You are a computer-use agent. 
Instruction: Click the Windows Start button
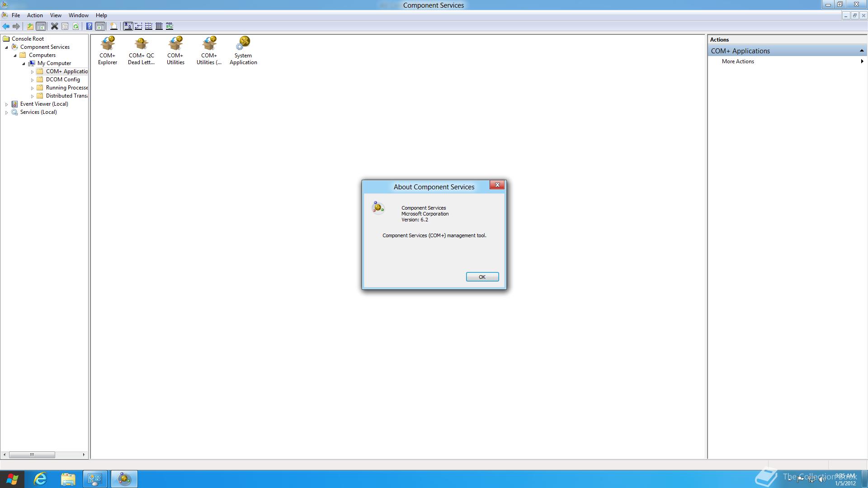click(x=12, y=479)
